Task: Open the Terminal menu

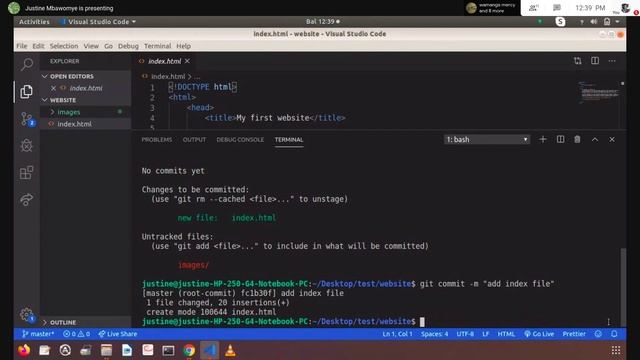Action: (157, 46)
